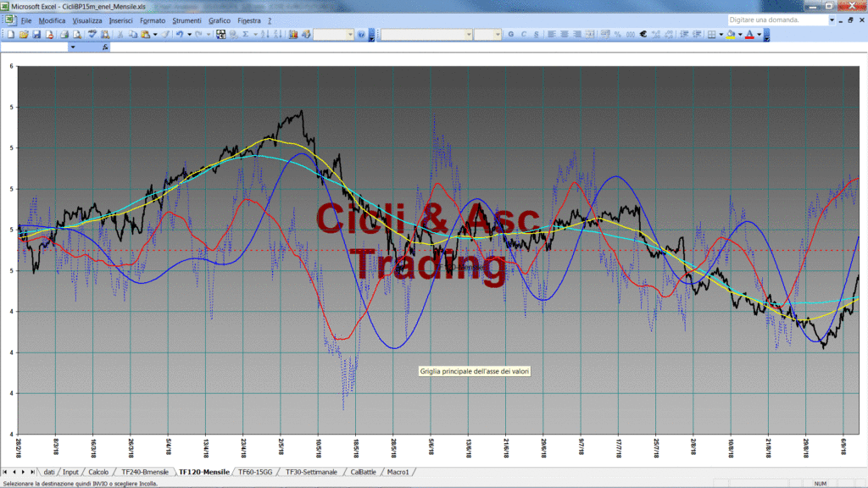Open the File menu
This screenshot has height=488, width=868.
point(26,20)
